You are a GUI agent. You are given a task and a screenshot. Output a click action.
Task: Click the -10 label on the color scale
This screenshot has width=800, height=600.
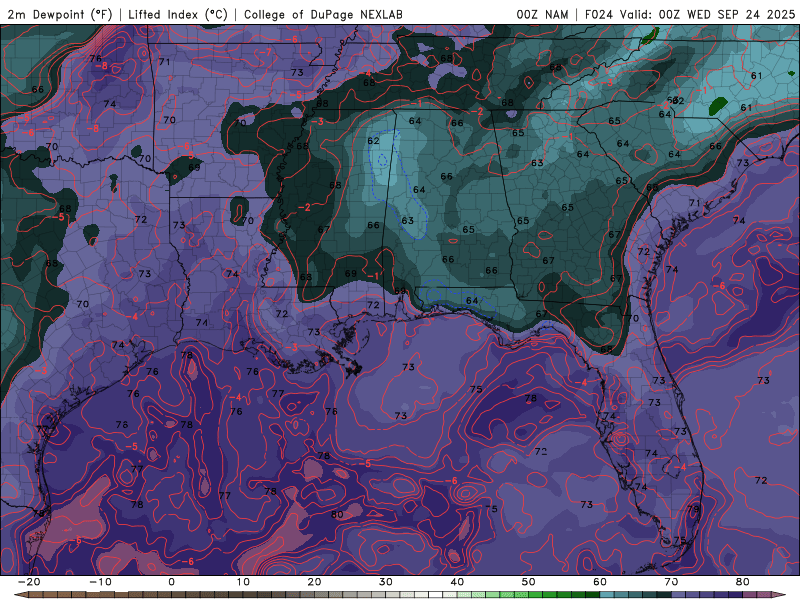[x=100, y=582]
